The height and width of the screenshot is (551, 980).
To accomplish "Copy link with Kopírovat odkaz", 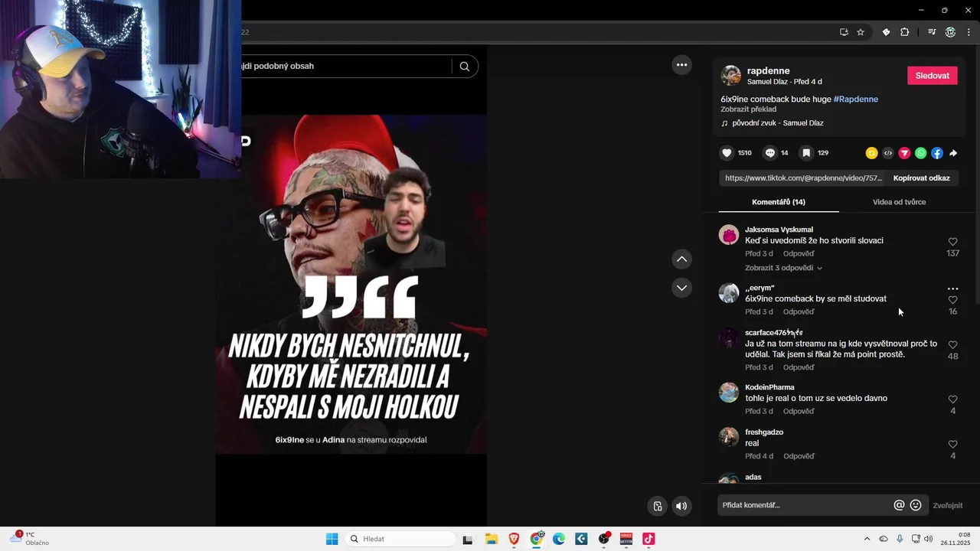I will point(921,178).
